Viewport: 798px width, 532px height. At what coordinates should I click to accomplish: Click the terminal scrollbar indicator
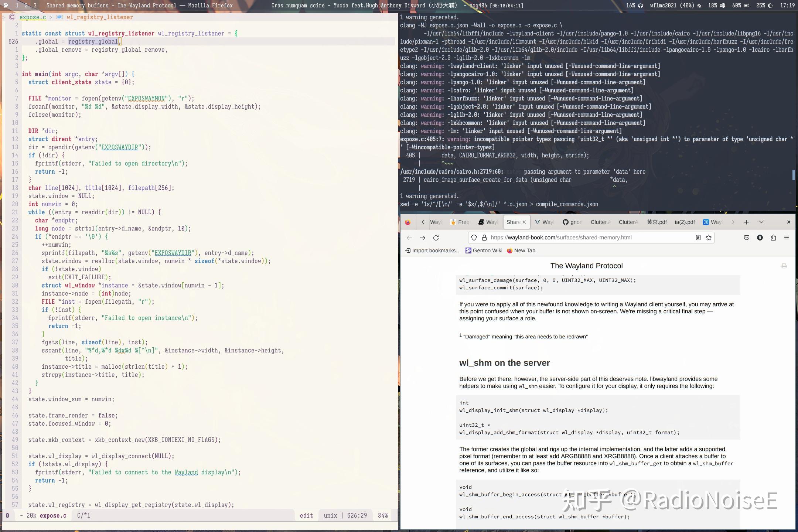coord(793,175)
